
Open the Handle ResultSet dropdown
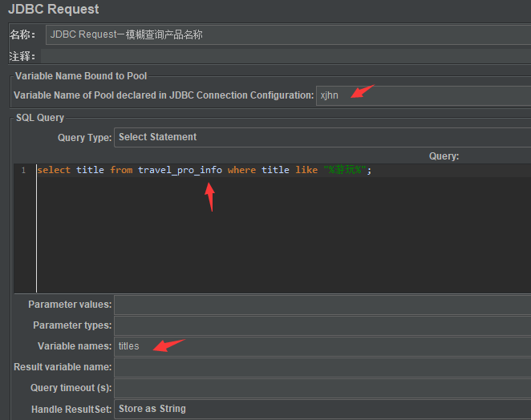pyautogui.click(x=322, y=409)
